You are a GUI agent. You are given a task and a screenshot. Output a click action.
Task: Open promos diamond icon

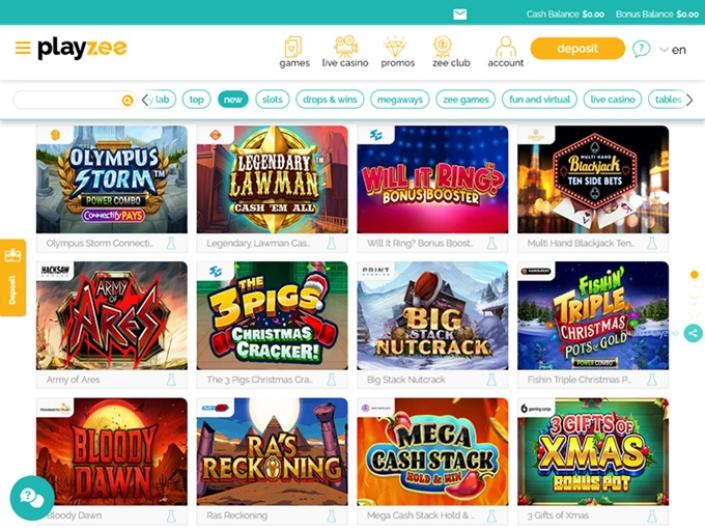pos(396,46)
